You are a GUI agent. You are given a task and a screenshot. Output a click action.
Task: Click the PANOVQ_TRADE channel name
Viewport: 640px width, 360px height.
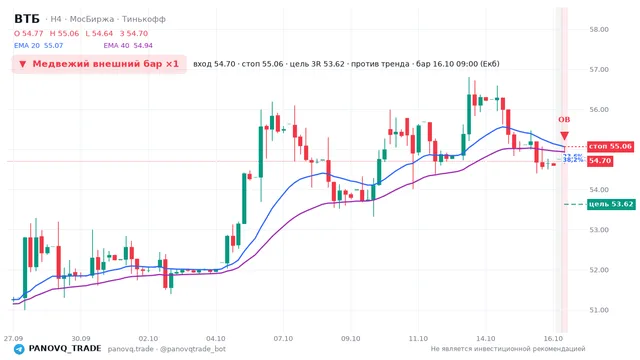[x=65, y=349]
